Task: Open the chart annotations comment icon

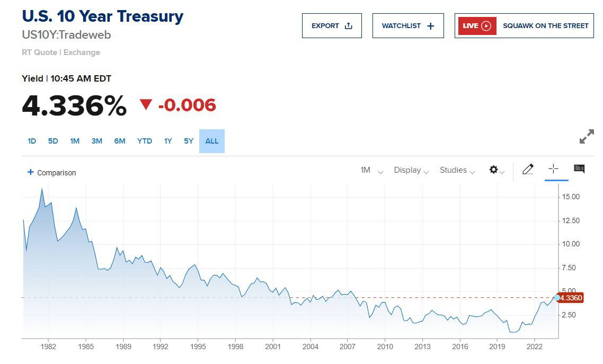Action: coord(579,168)
